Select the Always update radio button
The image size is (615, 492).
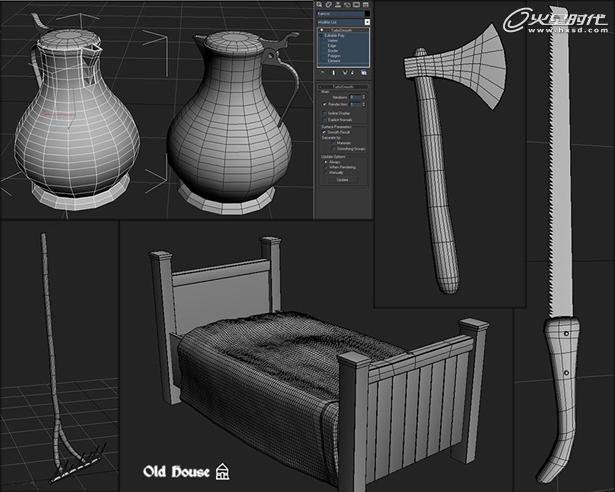click(x=326, y=162)
